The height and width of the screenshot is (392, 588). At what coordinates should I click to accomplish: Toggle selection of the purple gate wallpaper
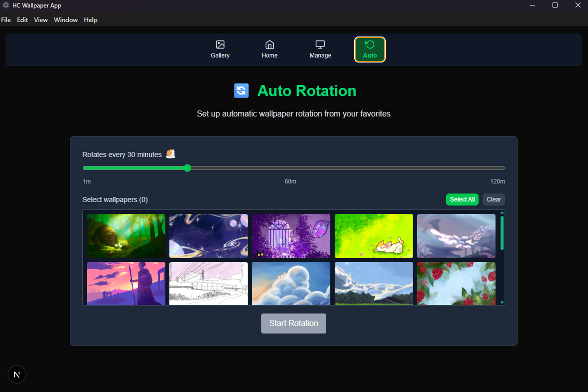291,235
